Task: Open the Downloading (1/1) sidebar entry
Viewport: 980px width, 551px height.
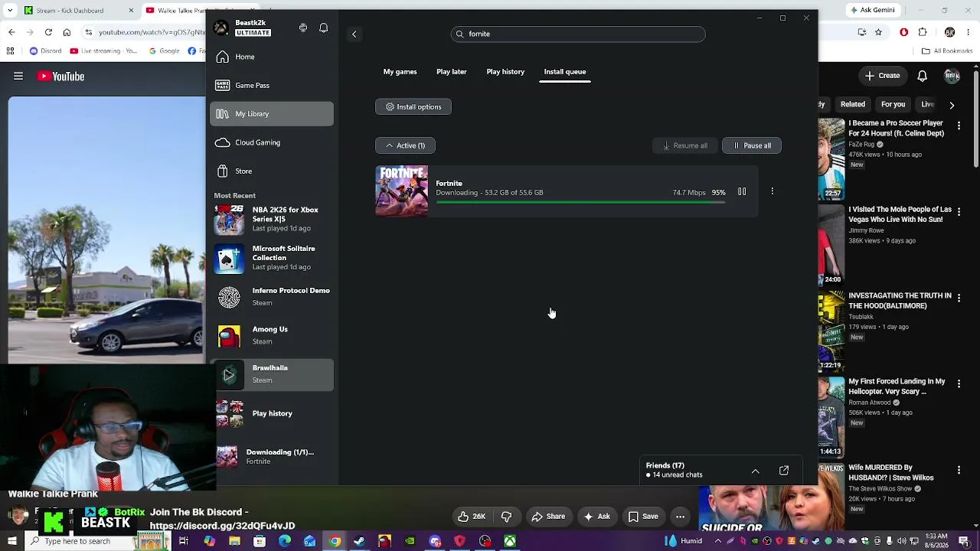Action: point(273,456)
